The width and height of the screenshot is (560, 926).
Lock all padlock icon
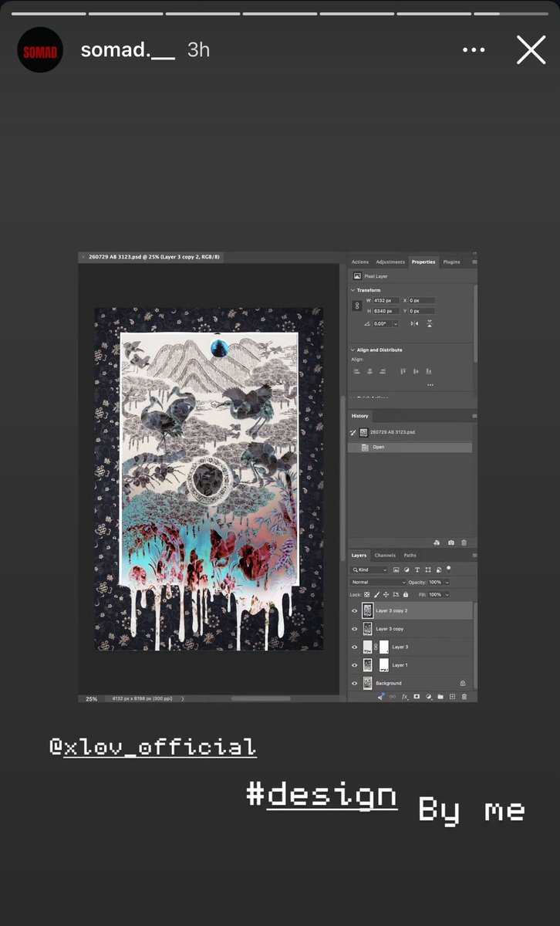406,595
